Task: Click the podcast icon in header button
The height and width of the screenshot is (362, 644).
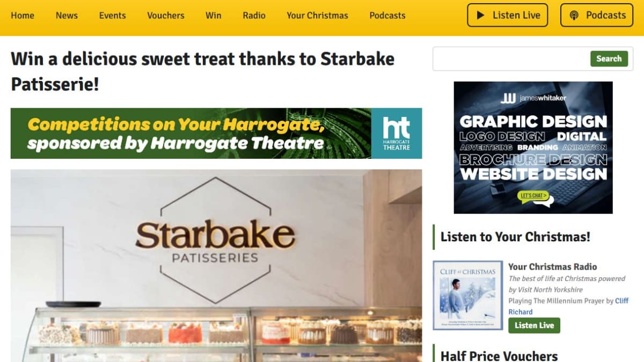Action: coord(574,15)
